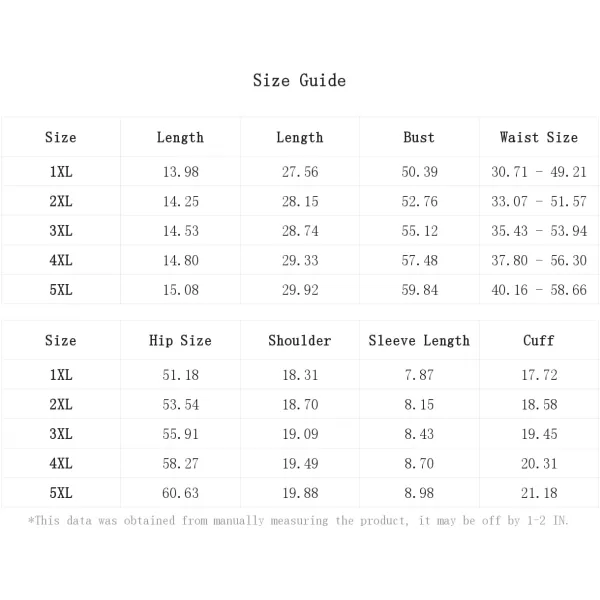Click the 2XL cuff value 18.58

pos(539,404)
